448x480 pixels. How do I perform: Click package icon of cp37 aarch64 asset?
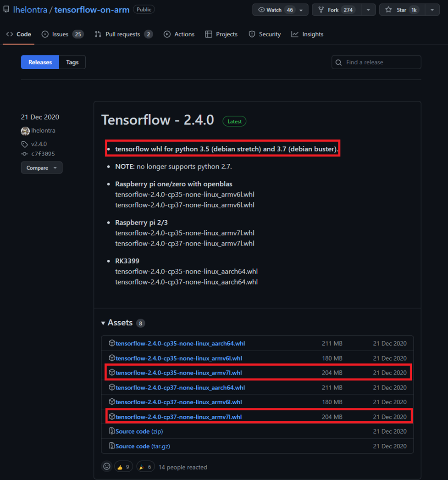tap(112, 387)
